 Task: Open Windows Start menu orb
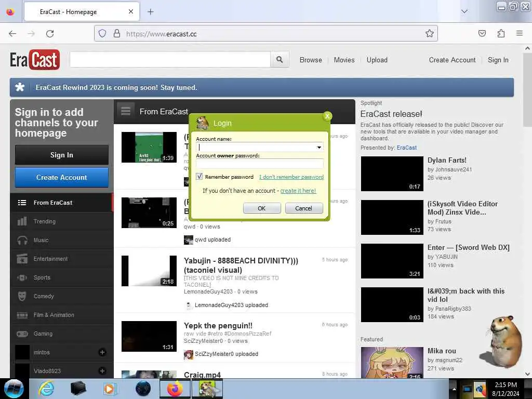click(14, 389)
